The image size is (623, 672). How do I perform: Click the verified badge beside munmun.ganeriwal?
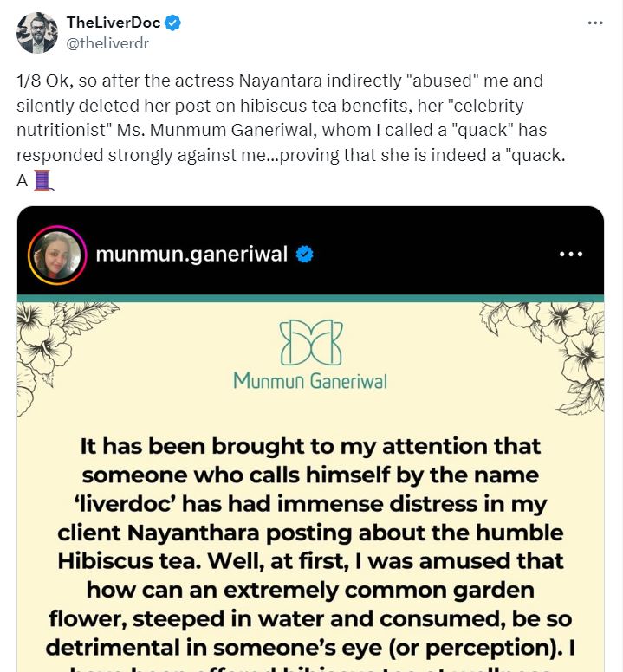pyautogui.click(x=305, y=255)
